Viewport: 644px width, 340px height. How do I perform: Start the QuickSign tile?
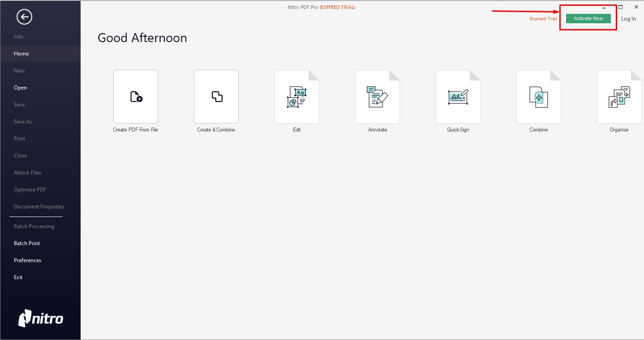[x=458, y=97]
